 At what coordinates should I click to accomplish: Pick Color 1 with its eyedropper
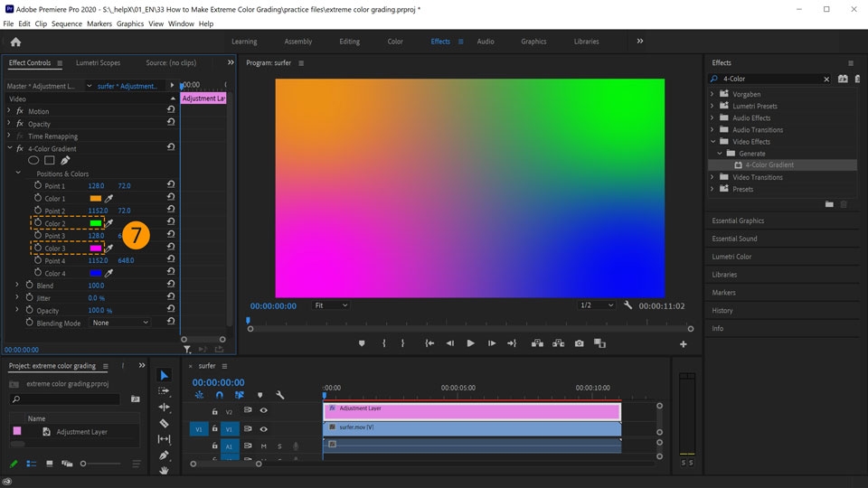coord(109,199)
